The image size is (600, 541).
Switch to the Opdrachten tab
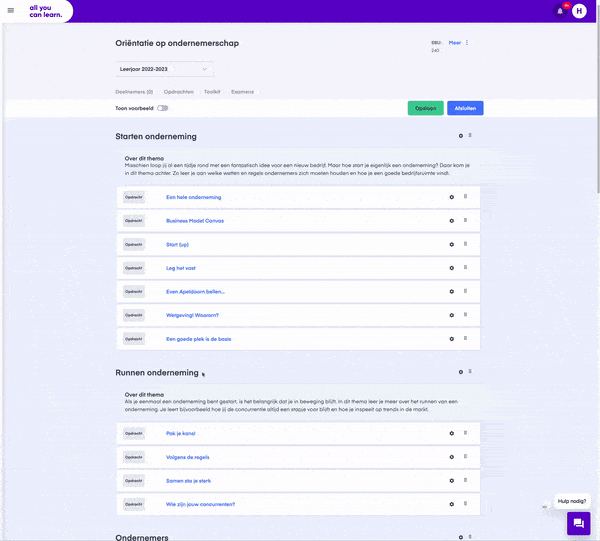tap(179, 92)
